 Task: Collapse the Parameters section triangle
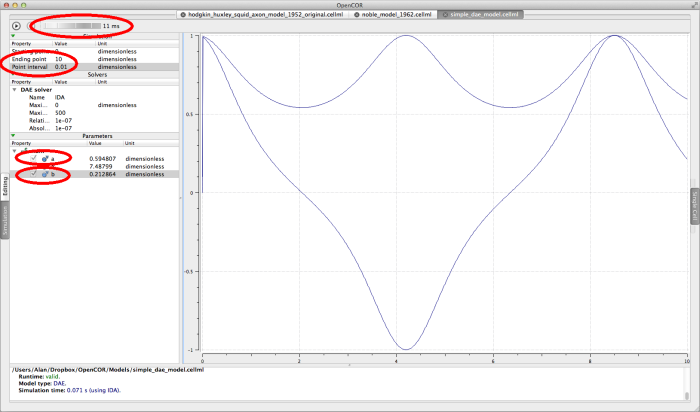point(13,135)
